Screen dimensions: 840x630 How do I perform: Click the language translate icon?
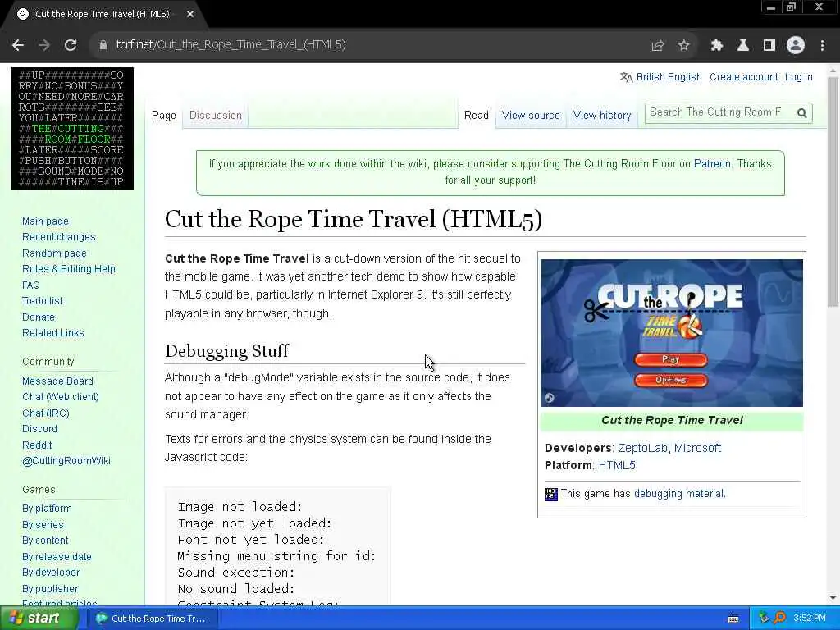(x=626, y=77)
